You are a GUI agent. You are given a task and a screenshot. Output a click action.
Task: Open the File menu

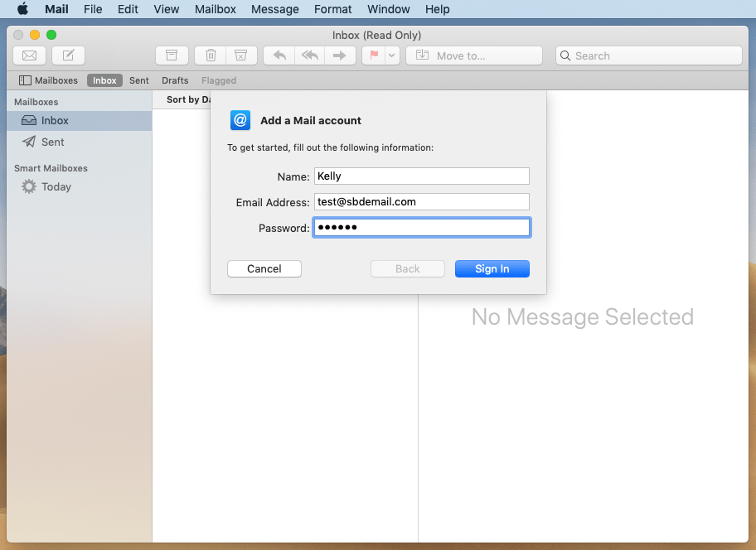93,9
